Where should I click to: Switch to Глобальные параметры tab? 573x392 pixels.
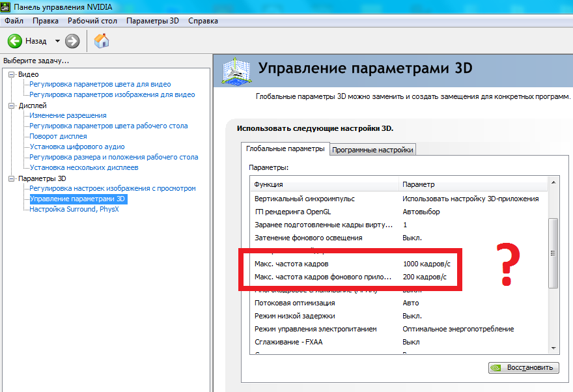[285, 148]
